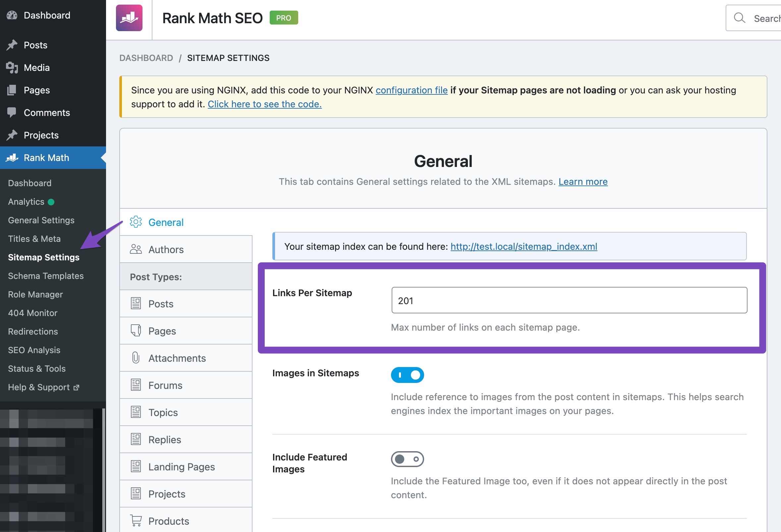The height and width of the screenshot is (532, 781).
Task: Click the green Analytics status dot
Action: click(x=51, y=202)
